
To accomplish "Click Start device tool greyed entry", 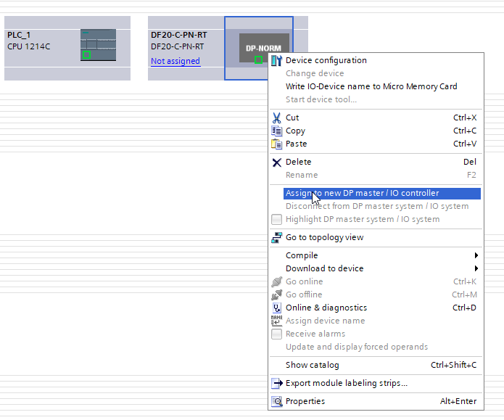I will (321, 99).
